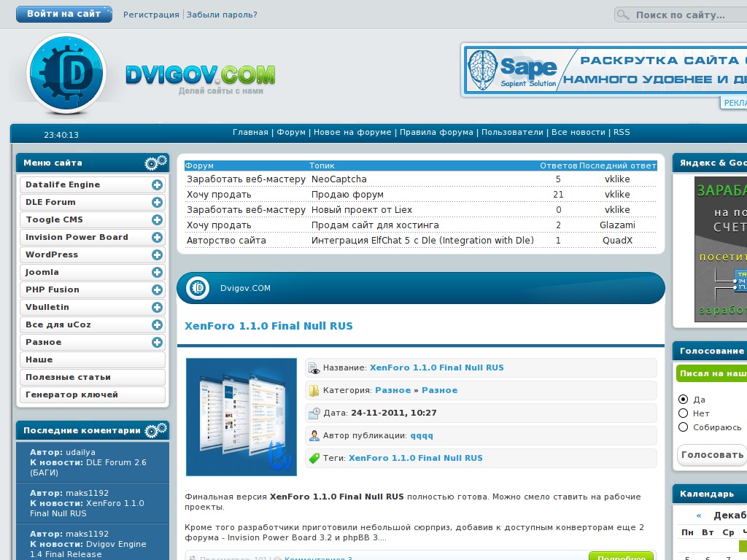Go to previous month in the calendar

(699, 516)
